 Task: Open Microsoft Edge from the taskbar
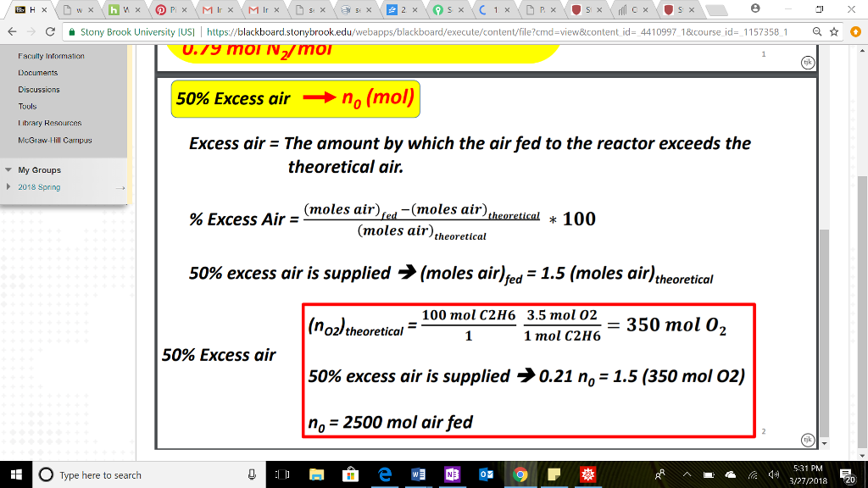coord(384,474)
